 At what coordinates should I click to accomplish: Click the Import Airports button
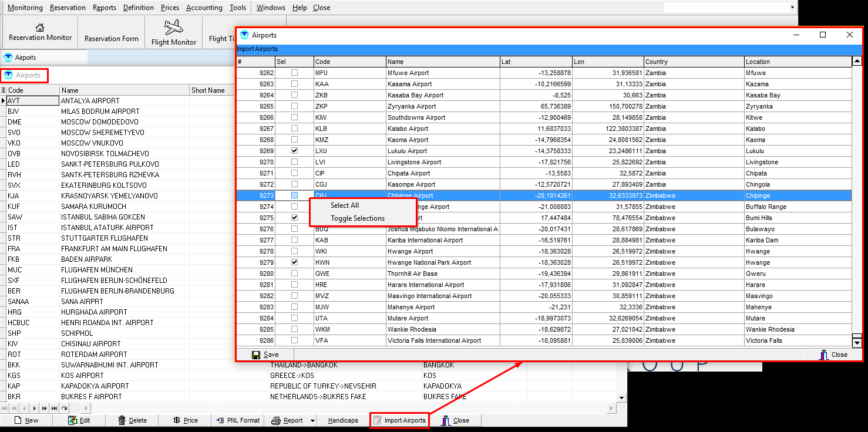click(x=399, y=420)
